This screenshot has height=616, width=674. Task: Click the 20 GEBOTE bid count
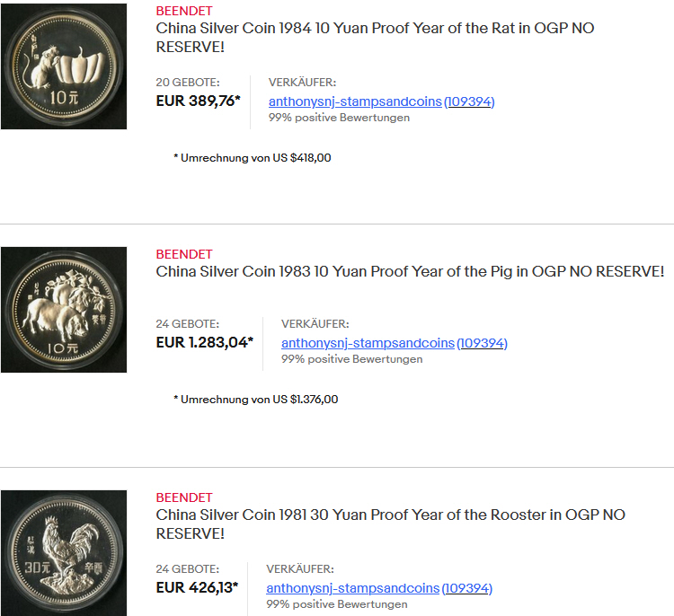(188, 82)
